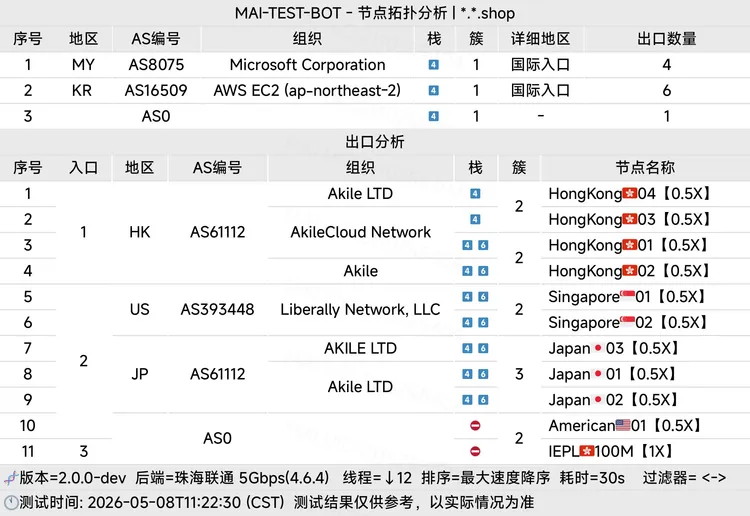
Task: Click the version icon before 版本=2.0.0-dev
Action: [11, 477]
